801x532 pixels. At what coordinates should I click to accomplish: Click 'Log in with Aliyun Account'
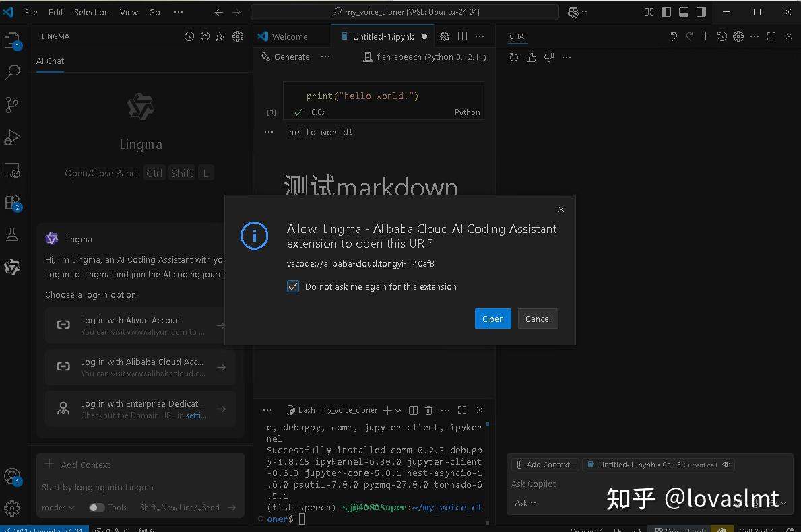pyautogui.click(x=140, y=325)
